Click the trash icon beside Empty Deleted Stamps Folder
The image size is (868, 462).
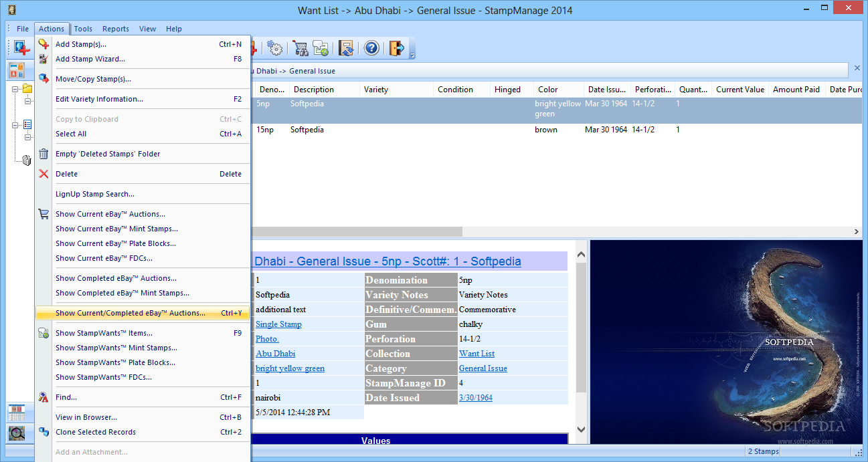pyautogui.click(x=44, y=154)
